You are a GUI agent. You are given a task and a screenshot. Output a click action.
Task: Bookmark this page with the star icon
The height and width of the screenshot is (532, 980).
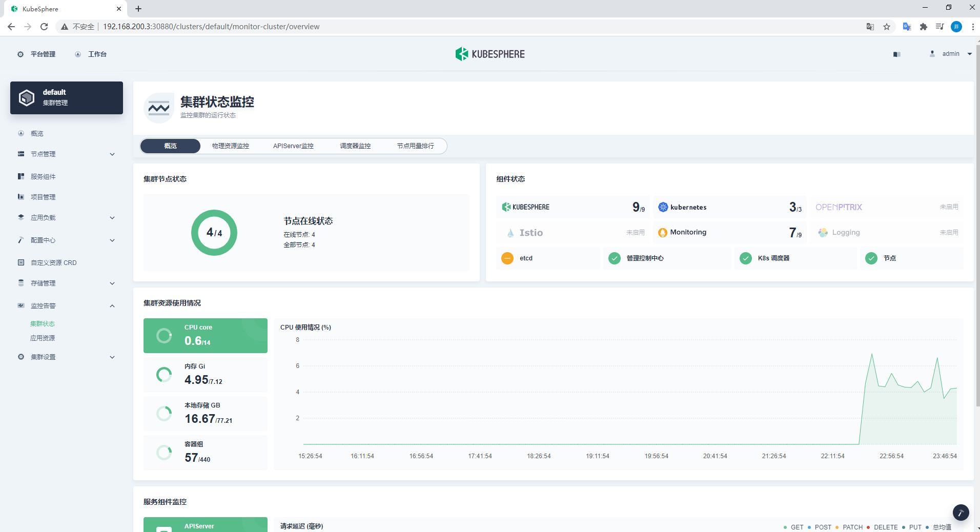click(x=887, y=27)
